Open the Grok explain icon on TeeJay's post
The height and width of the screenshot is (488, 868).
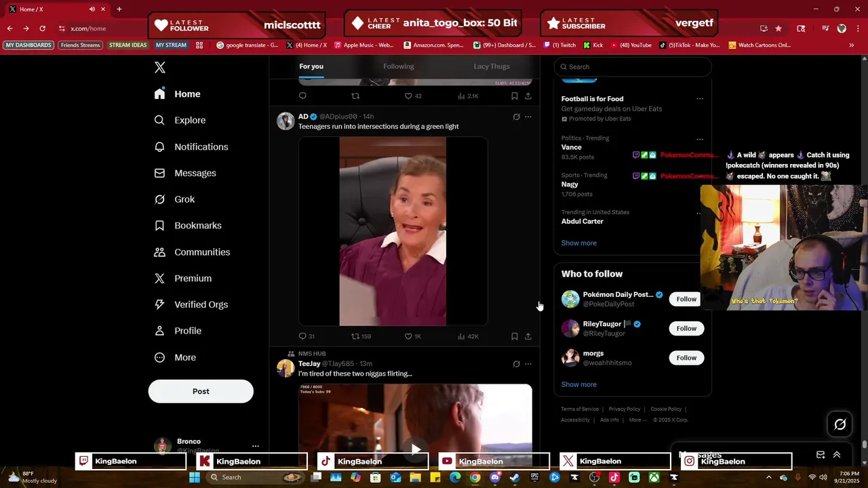(x=516, y=364)
